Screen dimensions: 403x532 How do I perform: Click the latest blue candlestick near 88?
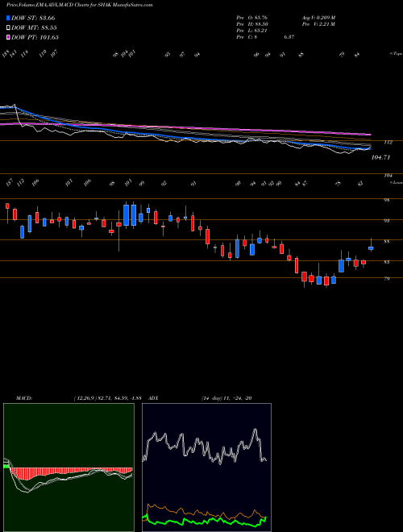tap(371, 248)
